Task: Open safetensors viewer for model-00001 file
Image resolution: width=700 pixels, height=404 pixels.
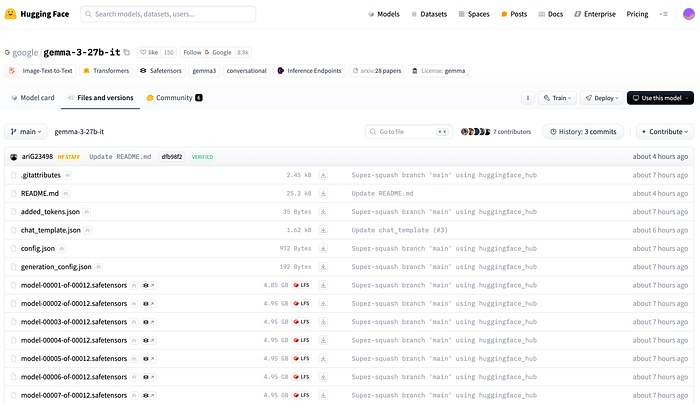Action: (149, 285)
